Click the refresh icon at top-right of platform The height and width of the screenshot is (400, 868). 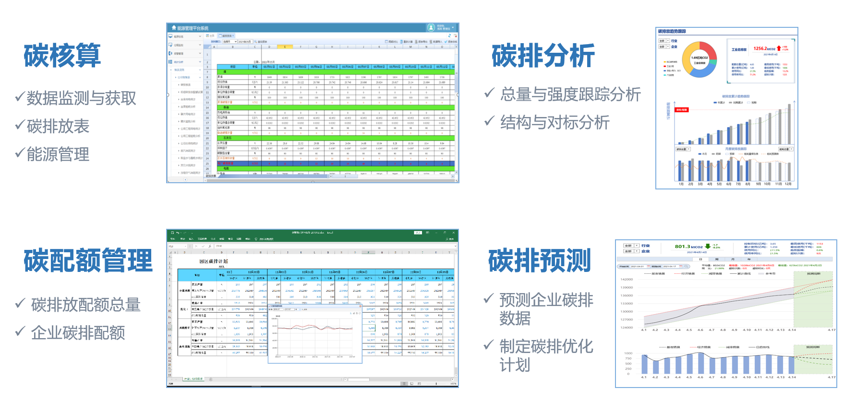click(x=450, y=36)
